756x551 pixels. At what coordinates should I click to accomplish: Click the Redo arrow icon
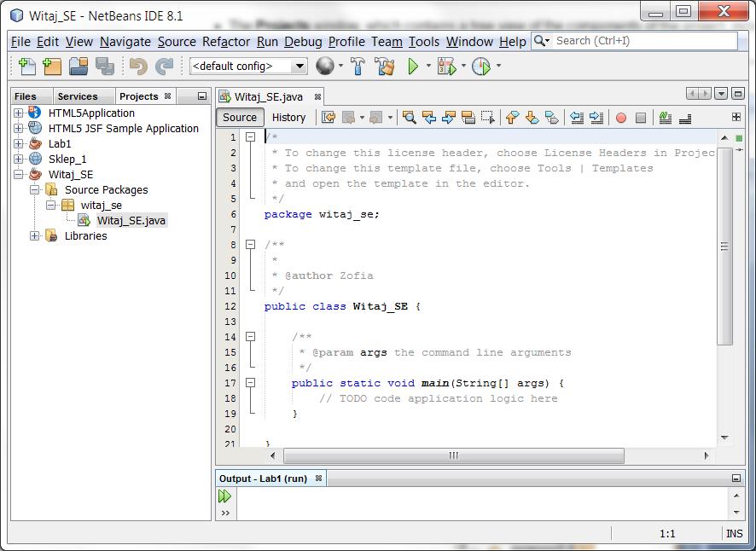164,66
